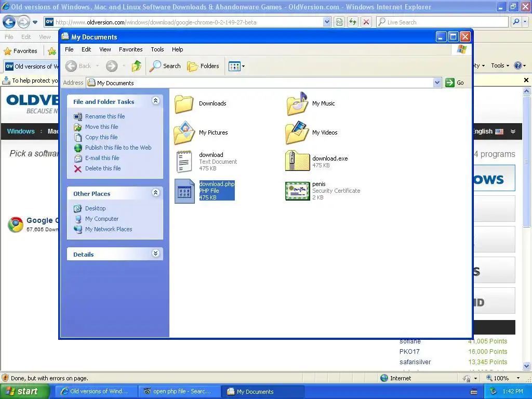Open the My Documents Edit menu
This screenshot has height=399, width=532.
click(86, 49)
